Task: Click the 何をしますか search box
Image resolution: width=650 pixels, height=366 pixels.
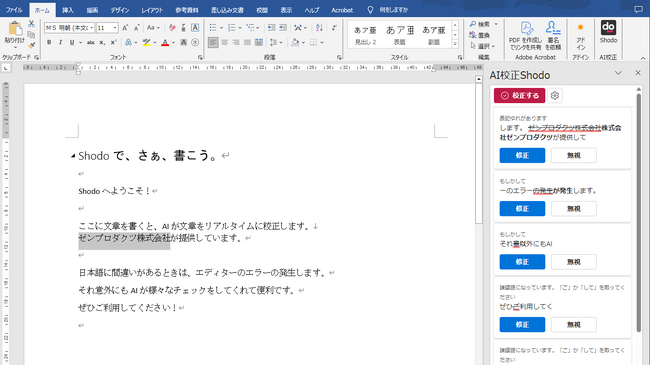Action: click(x=388, y=10)
